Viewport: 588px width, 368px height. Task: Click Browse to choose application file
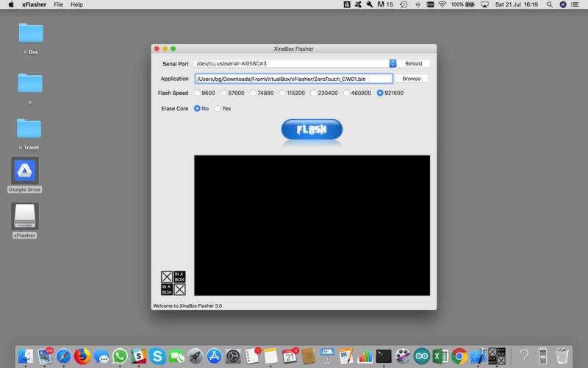[412, 79]
